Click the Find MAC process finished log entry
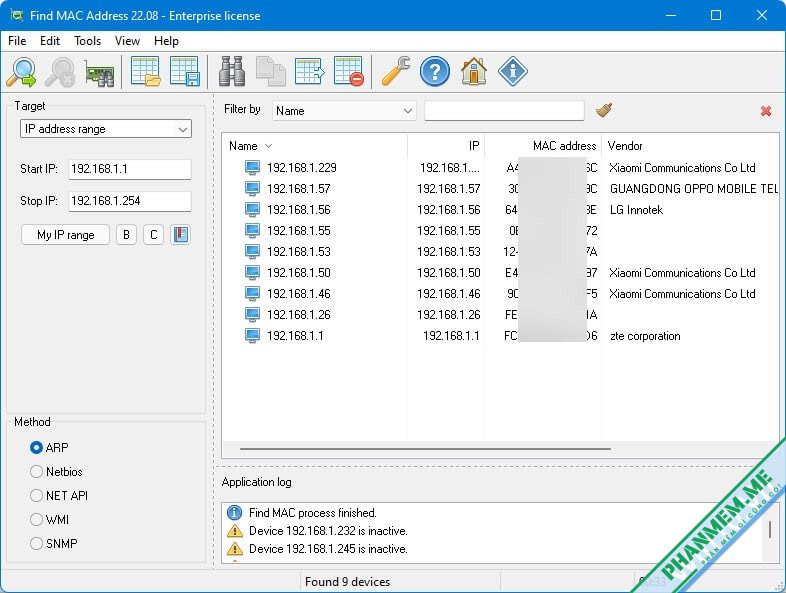786x593 pixels. (x=313, y=512)
